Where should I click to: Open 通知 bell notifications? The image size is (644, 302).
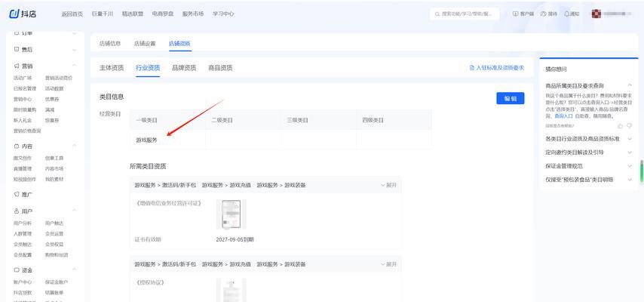(567, 14)
